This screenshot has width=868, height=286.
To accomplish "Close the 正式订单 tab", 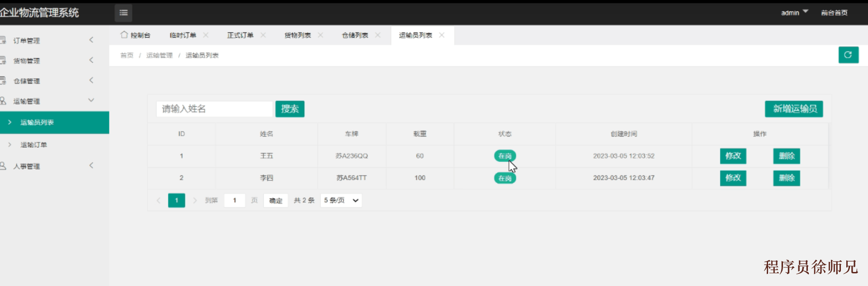I will 263,35.
